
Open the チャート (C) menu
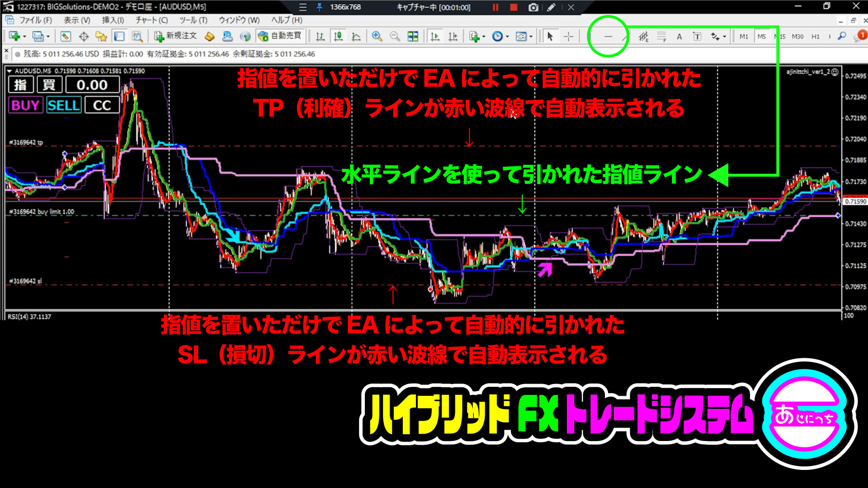pos(152,20)
